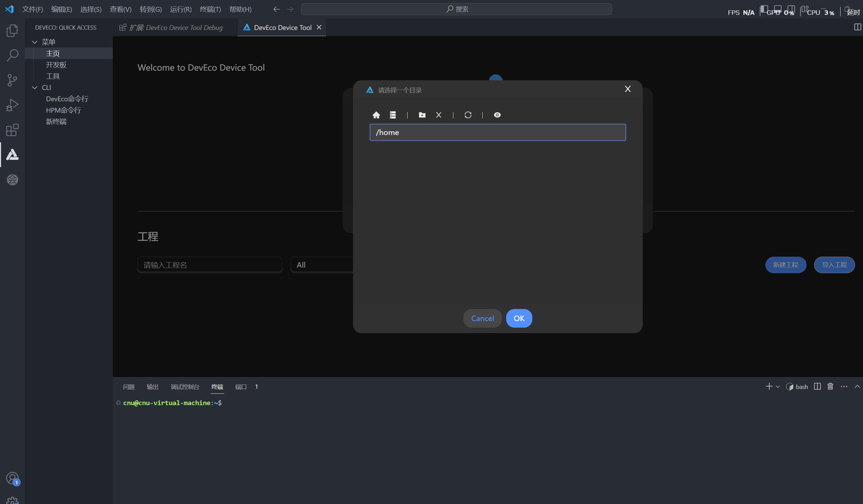Open the round emblem icon below DevEco in activity bar

pos(12,179)
